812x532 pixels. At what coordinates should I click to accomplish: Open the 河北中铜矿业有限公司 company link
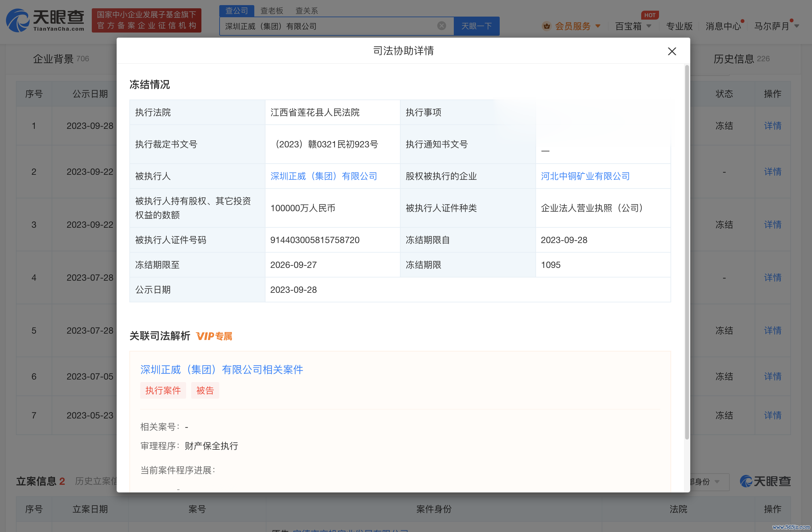[x=585, y=176]
